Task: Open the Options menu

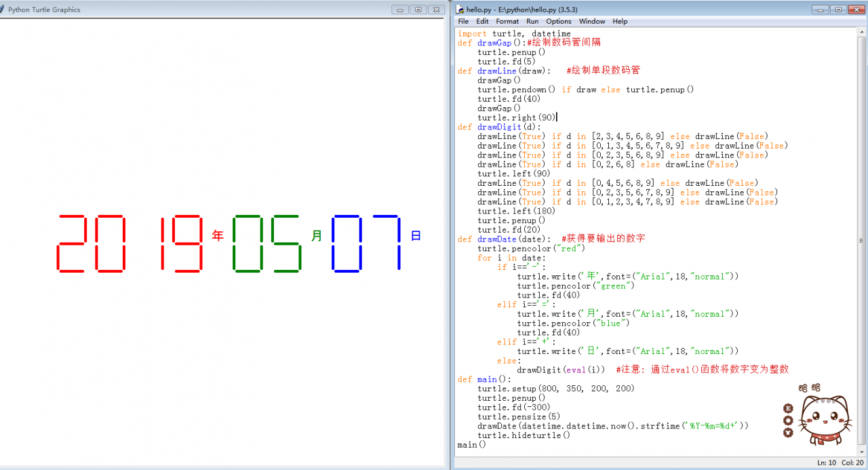Action: point(559,21)
